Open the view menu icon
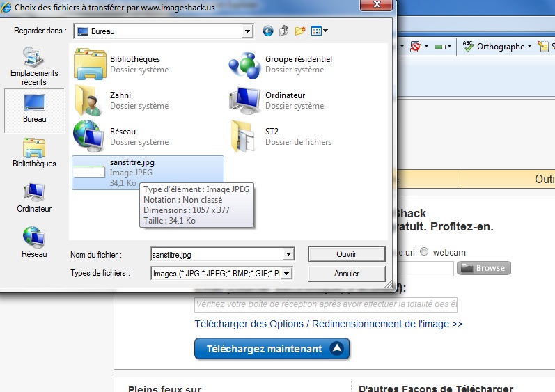The height and width of the screenshot is (392, 555). (320, 31)
